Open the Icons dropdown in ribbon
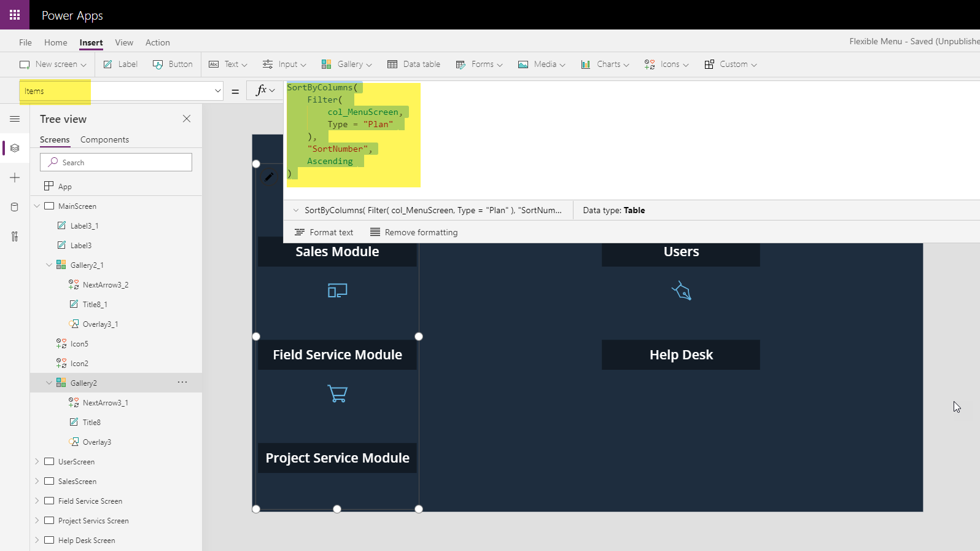 tap(666, 64)
